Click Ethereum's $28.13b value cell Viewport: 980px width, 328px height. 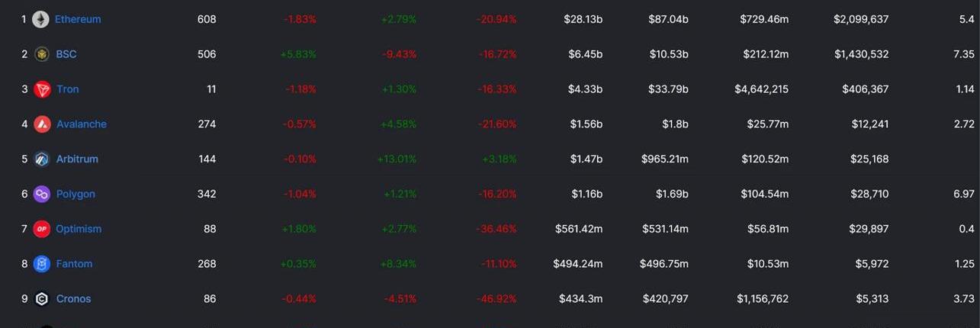click(x=586, y=19)
